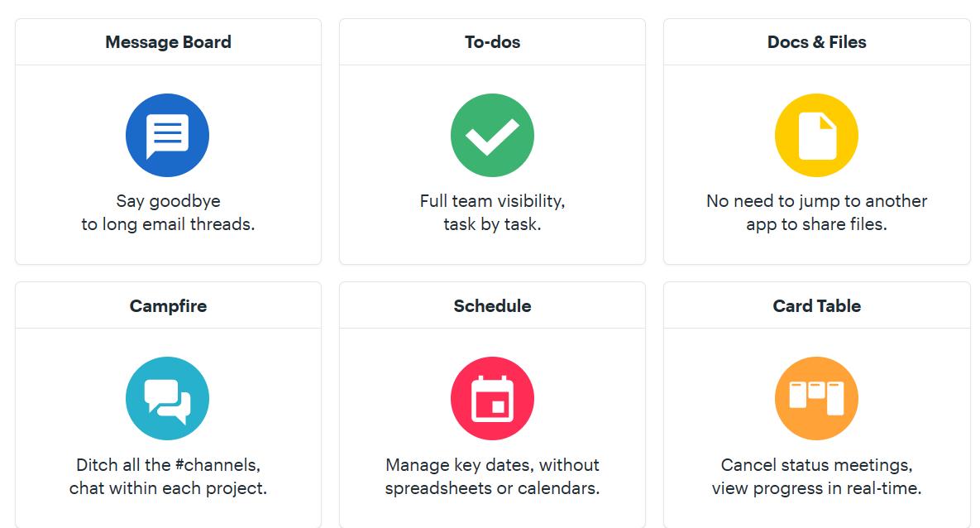The image size is (980, 528).
Task: Select the Docs & Files heading
Action: click(x=816, y=42)
